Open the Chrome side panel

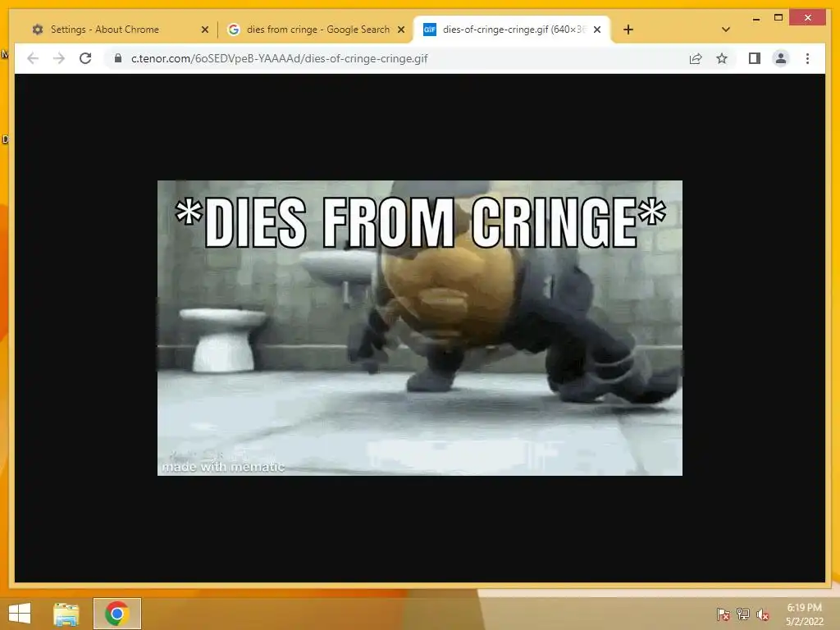click(755, 58)
